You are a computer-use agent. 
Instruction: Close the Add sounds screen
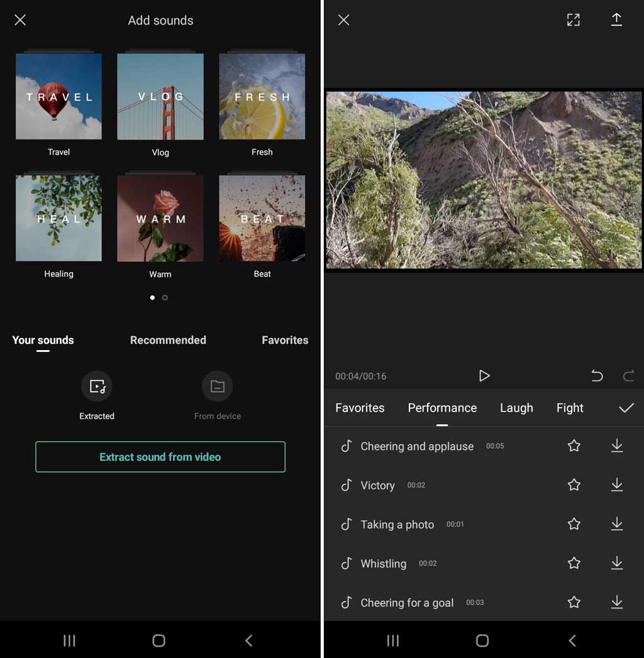coord(20,19)
